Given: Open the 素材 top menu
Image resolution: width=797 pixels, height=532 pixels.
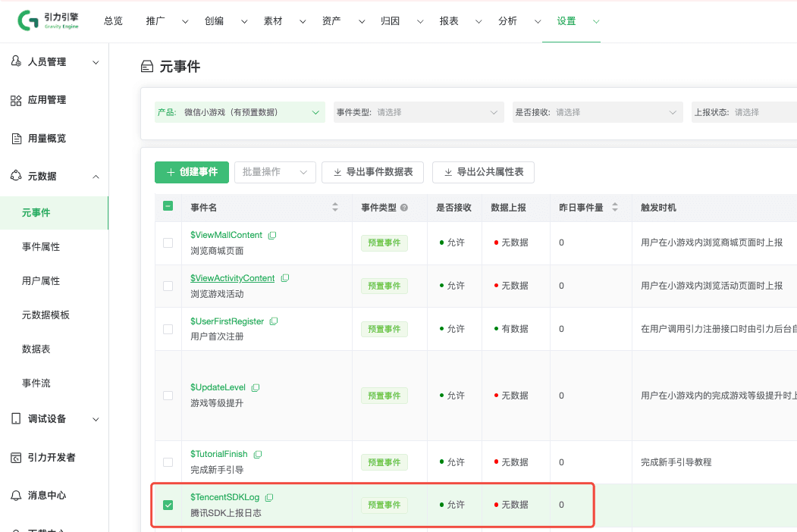Looking at the screenshot, I should point(284,21).
